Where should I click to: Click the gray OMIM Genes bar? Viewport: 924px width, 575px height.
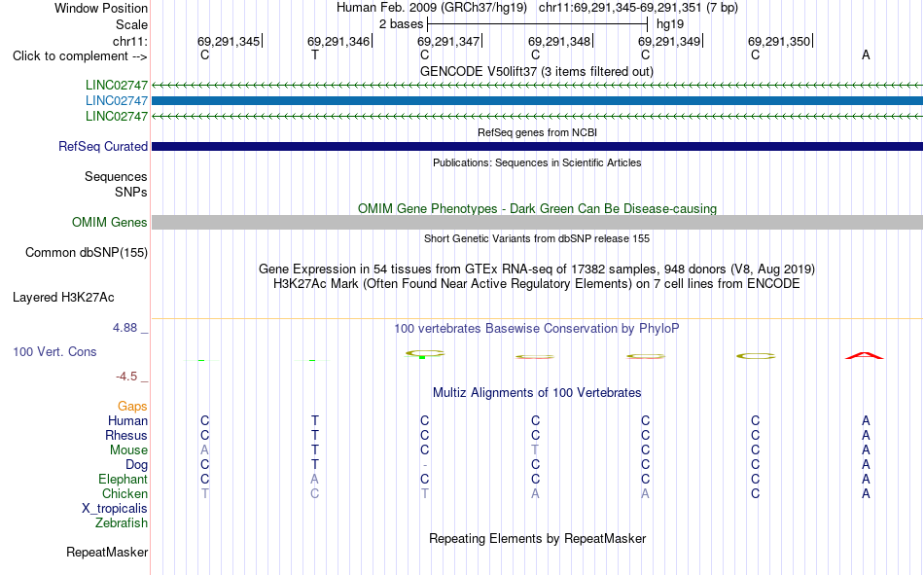[x=538, y=223]
